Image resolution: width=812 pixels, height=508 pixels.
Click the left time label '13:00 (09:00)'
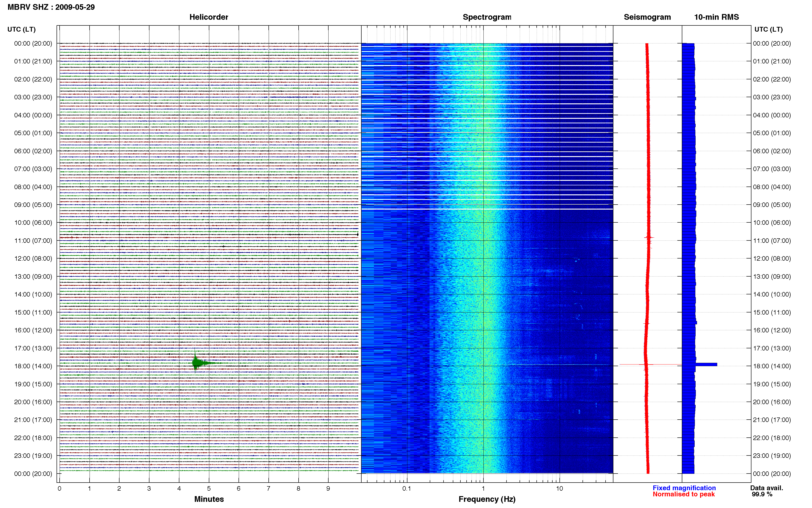(x=33, y=277)
